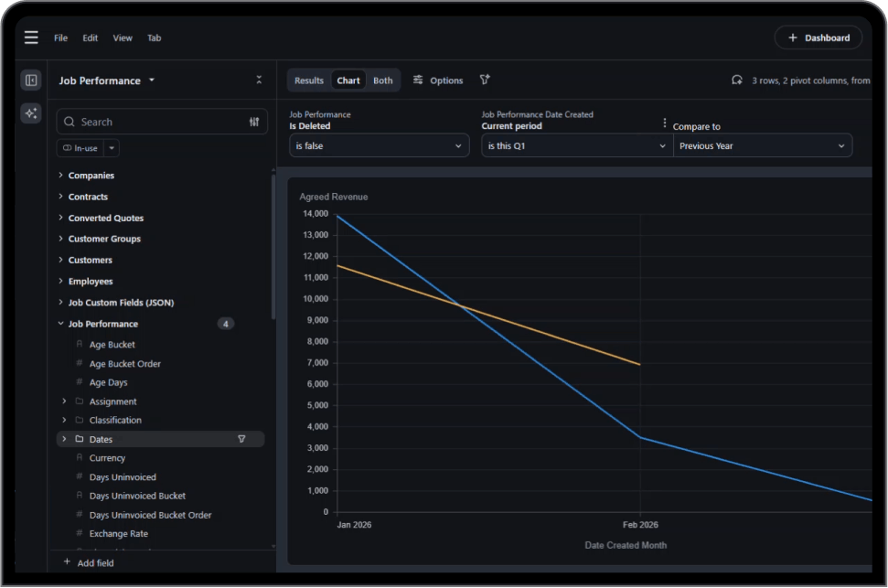Open search filter settings sliders icon
Viewport: 888px width, 588px height.
tap(254, 122)
